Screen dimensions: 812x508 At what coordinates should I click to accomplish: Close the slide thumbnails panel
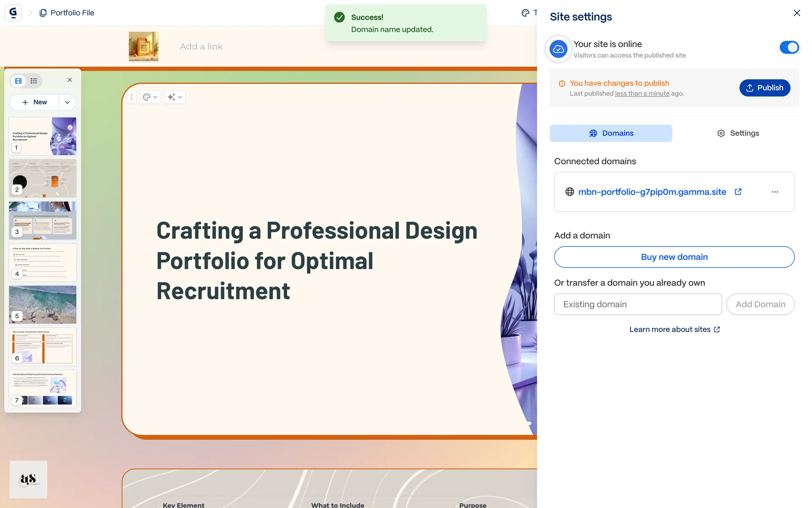70,80
